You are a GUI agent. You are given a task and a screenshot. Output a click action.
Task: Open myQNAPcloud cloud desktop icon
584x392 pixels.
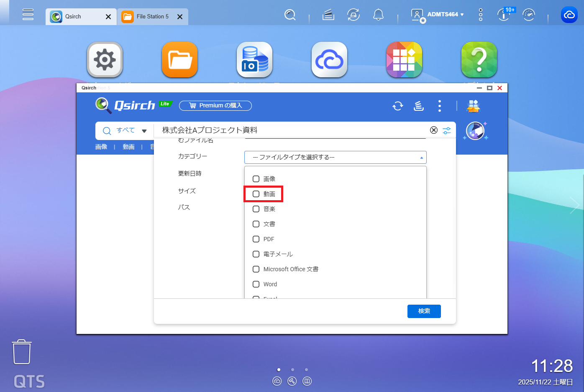329,60
